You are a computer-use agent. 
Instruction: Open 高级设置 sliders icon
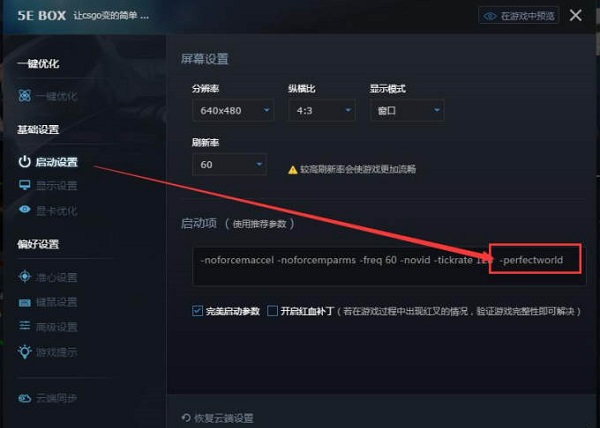tap(24, 325)
